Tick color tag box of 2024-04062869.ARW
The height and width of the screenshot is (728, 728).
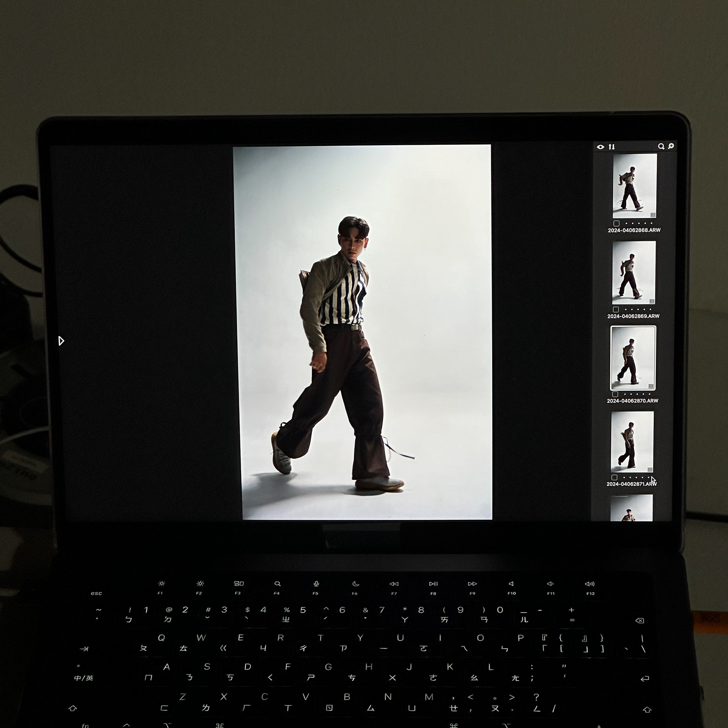[616, 309]
